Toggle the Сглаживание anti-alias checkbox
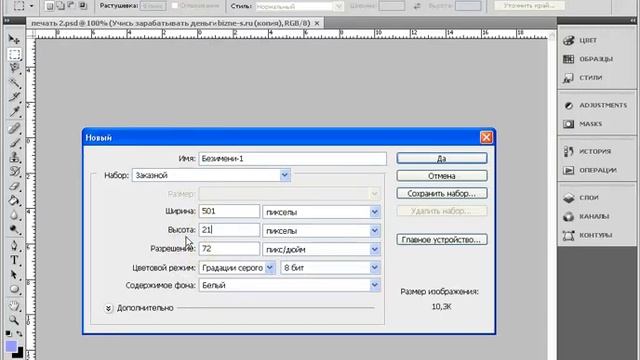This screenshot has height=360, width=640. pyautogui.click(x=175, y=6)
